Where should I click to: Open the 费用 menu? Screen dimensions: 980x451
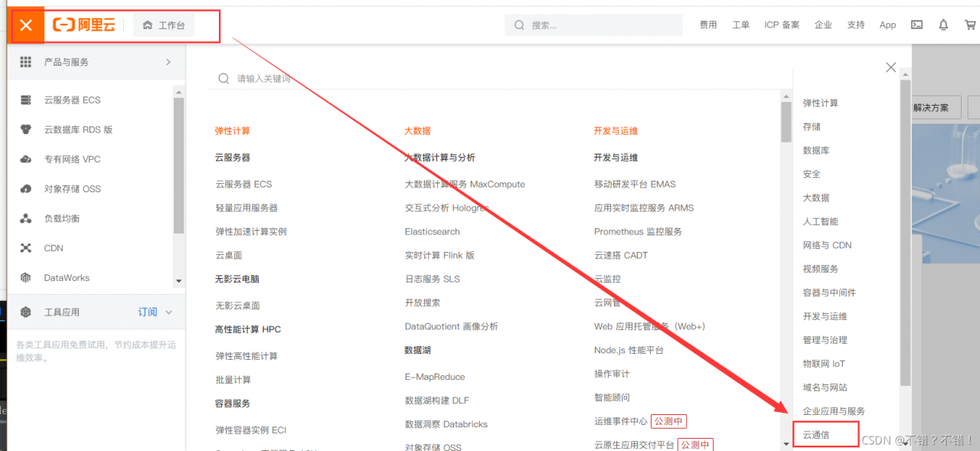click(708, 25)
